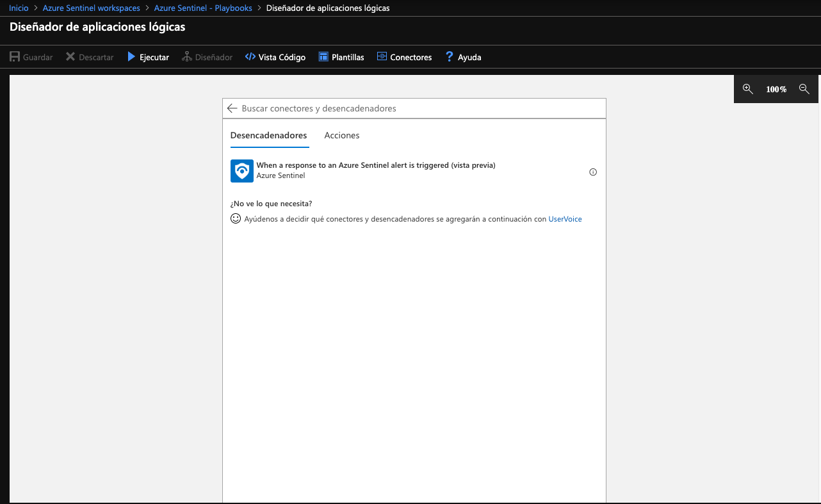Click the back arrow in the search box

[x=232, y=108]
